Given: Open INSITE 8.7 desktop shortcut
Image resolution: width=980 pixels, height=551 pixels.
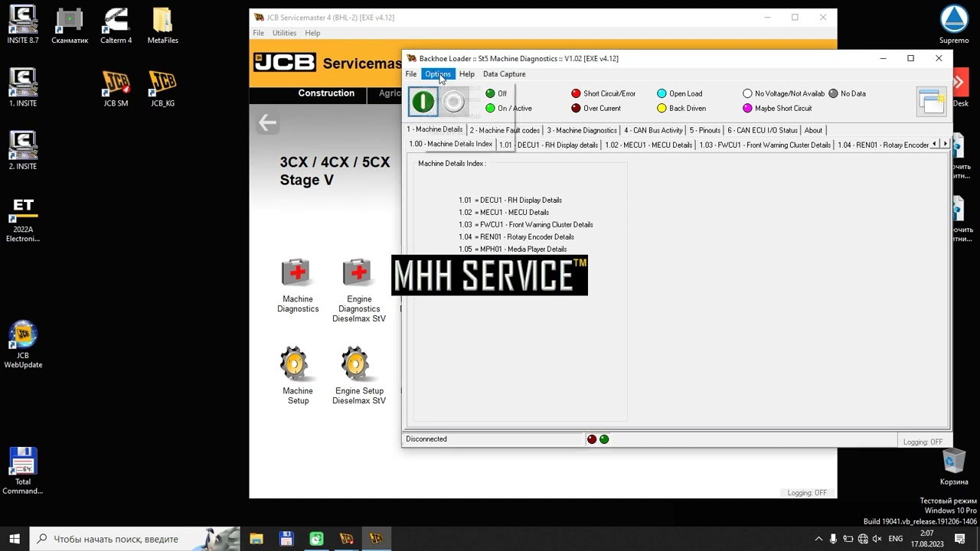Looking at the screenshot, I should pyautogui.click(x=23, y=25).
